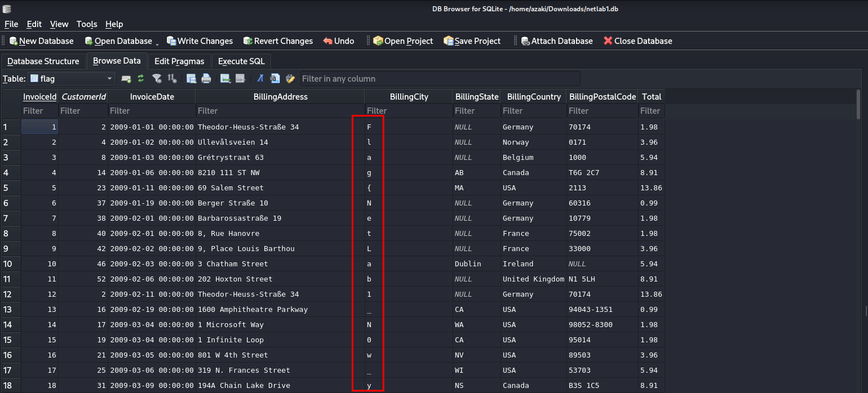868x393 pixels.
Task: Click Close Database in the toolbar
Action: (637, 41)
